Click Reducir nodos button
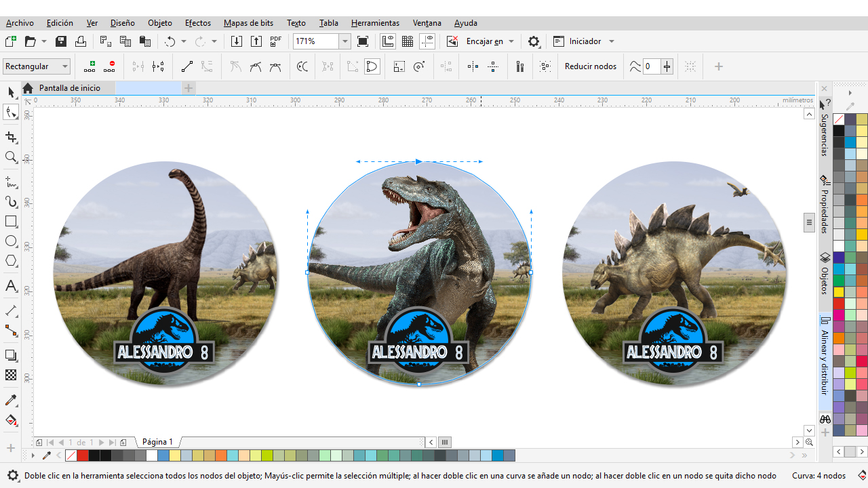868x488 pixels. pos(591,66)
